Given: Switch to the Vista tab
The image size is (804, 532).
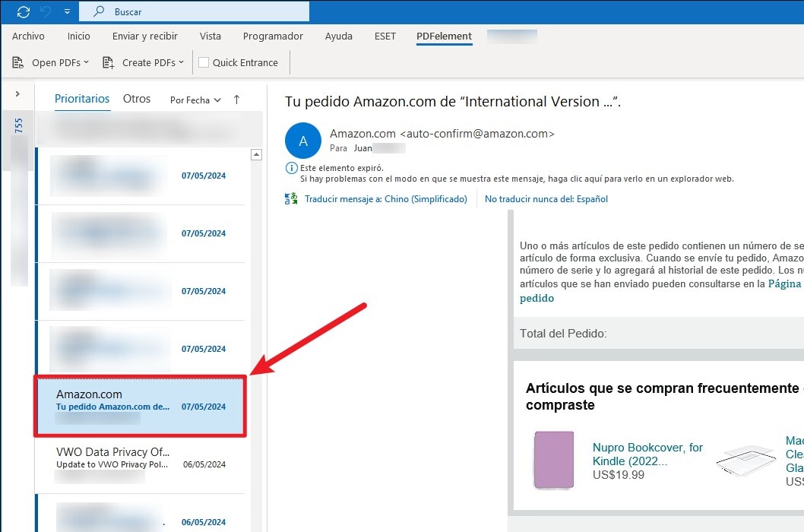Looking at the screenshot, I should point(210,36).
